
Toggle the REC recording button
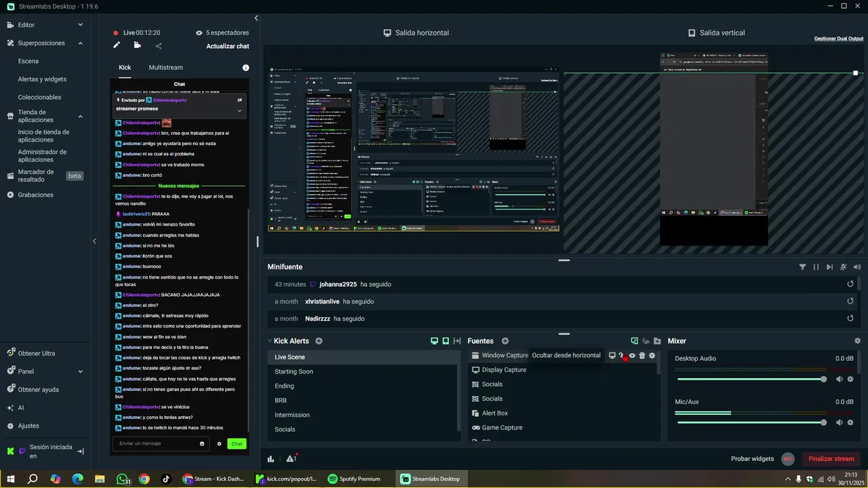tap(788, 459)
